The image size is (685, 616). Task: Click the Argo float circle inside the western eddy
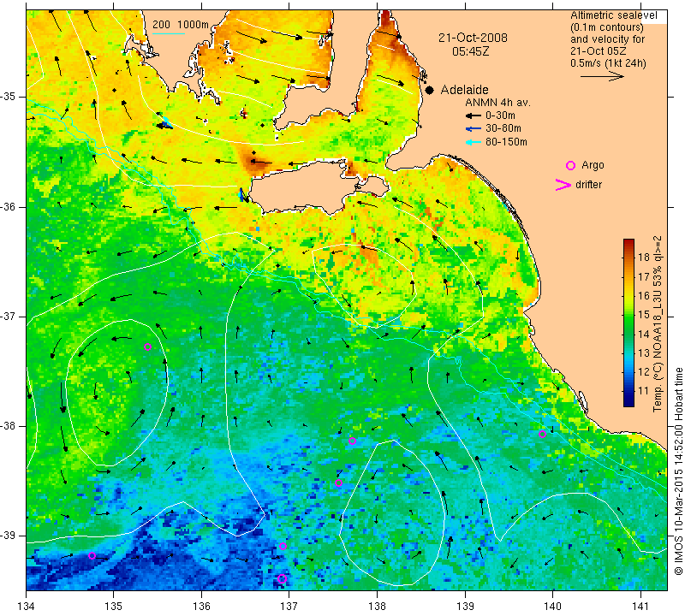click(x=147, y=347)
